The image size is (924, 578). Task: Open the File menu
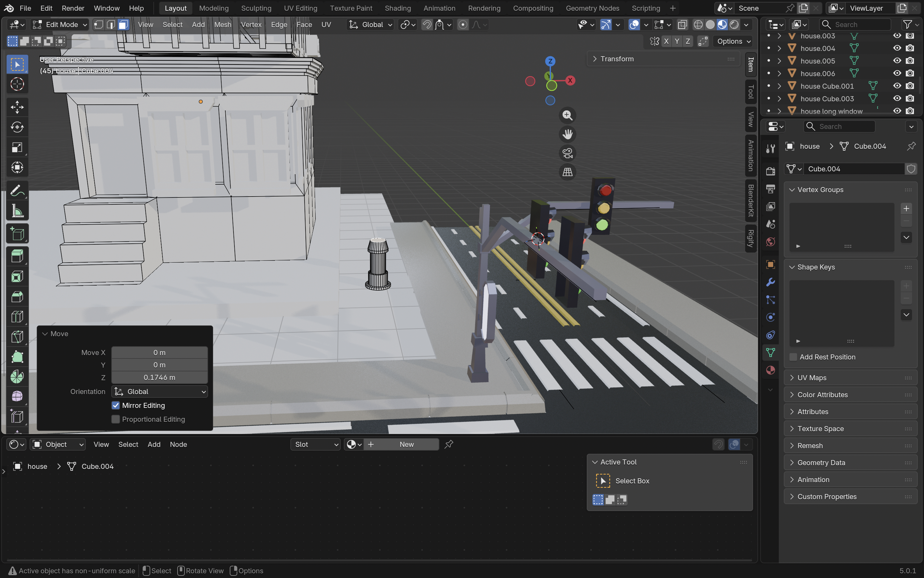(25, 8)
